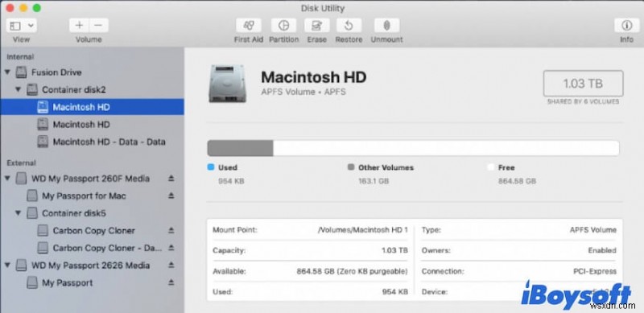Click Available value 864.58 GB
Viewport: 644px width, 313px height.
[353, 271]
